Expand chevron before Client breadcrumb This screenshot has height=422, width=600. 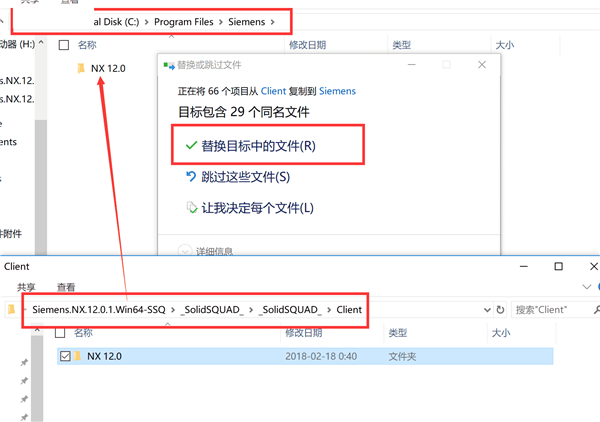click(x=329, y=310)
